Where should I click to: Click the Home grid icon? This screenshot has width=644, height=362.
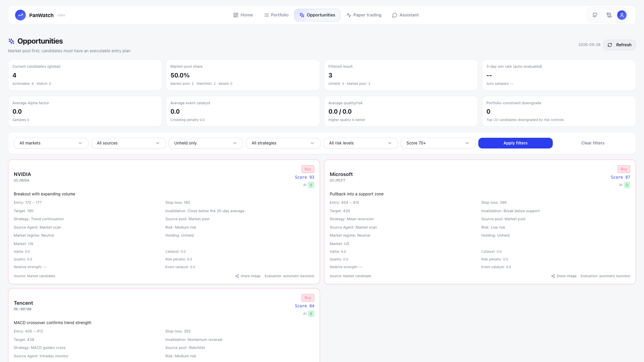(x=236, y=15)
